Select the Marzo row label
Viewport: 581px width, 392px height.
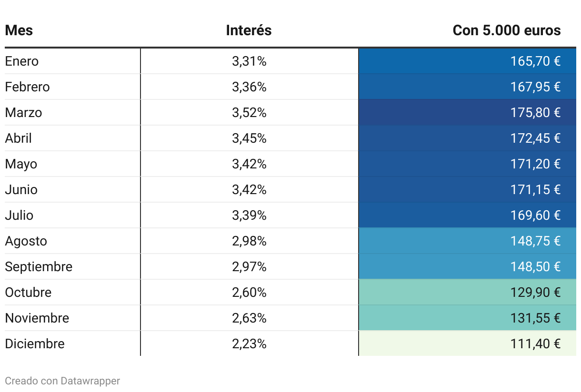(24, 113)
